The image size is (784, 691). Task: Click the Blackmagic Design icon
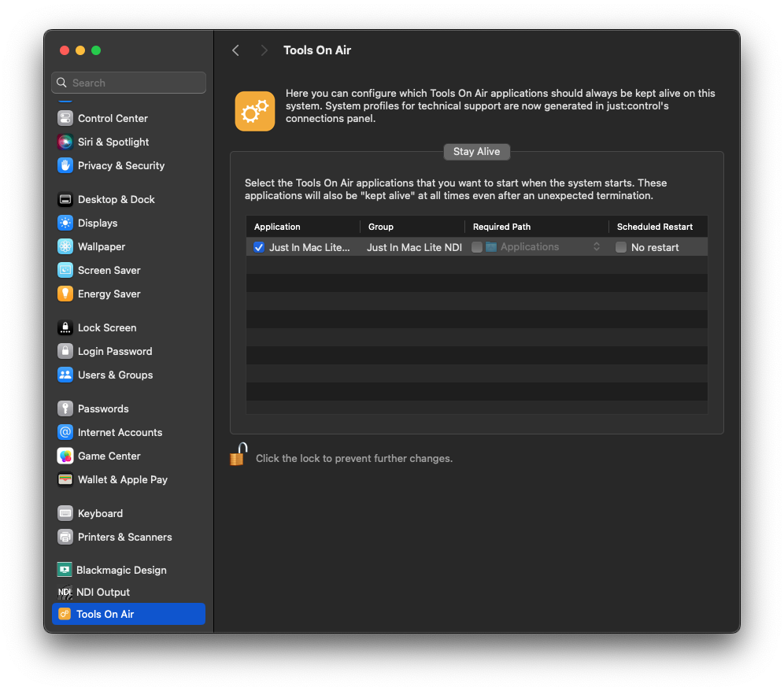tap(65, 570)
